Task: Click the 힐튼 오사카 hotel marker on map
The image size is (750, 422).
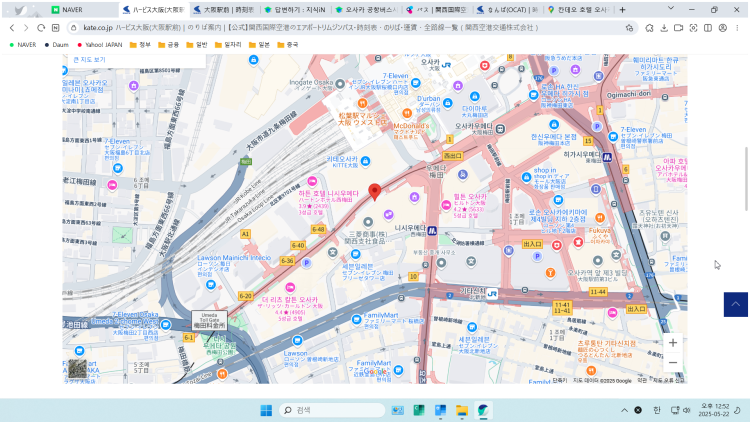Action: (446, 205)
